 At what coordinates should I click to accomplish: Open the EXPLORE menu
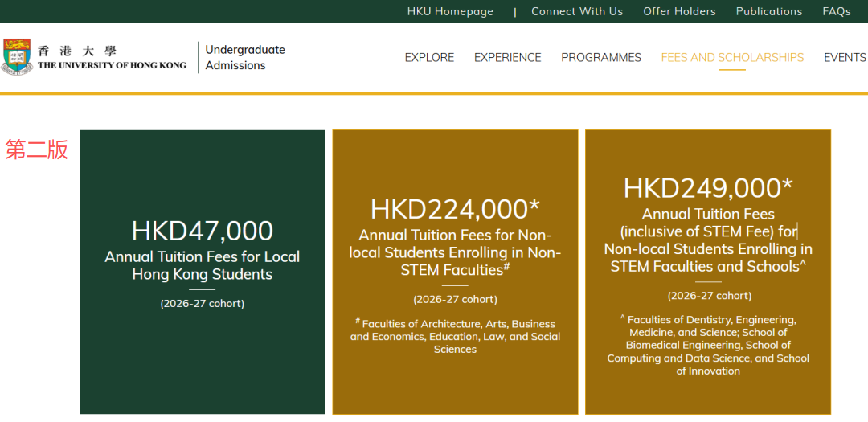point(429,57)
